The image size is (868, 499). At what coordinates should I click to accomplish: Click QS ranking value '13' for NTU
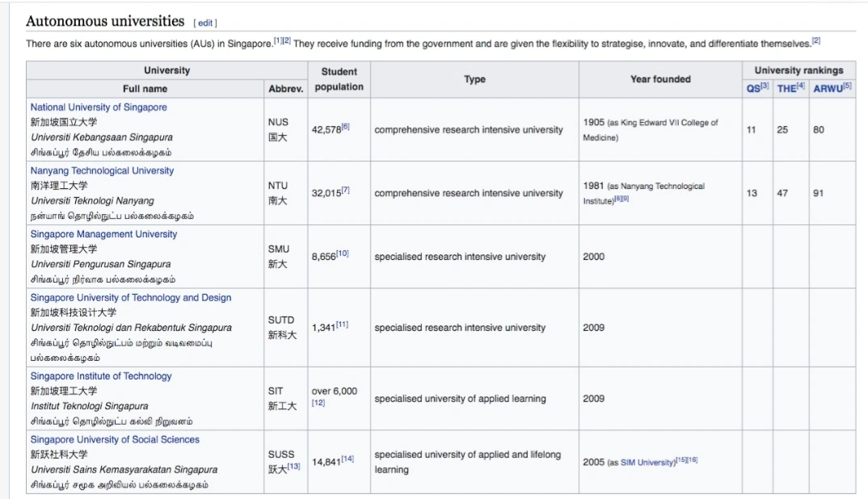752,194
